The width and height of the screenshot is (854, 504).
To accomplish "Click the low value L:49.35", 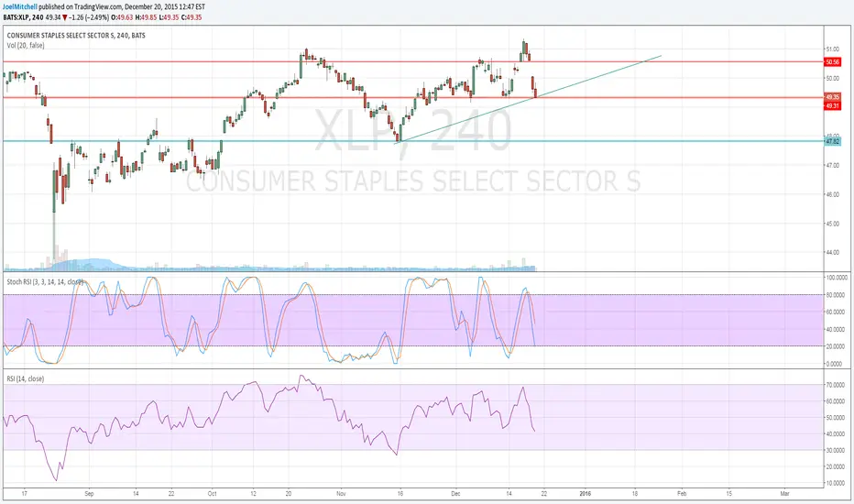I will pos(169,17).
